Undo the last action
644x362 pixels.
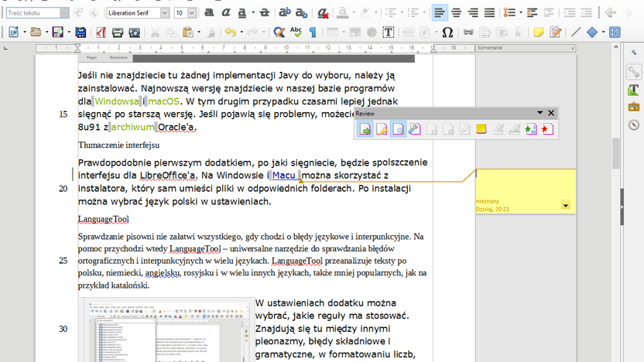[231, 32]
